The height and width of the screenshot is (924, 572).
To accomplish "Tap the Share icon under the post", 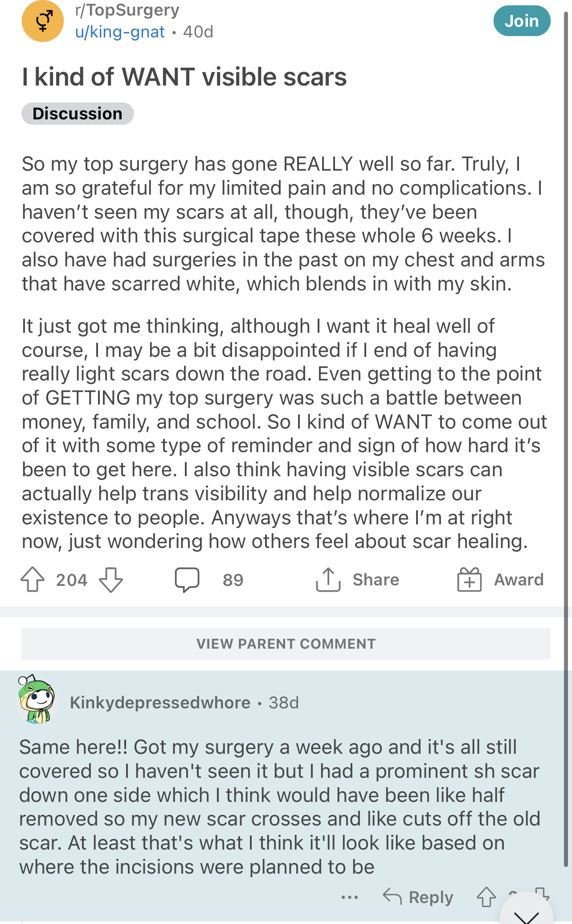I will pos(328,579).
